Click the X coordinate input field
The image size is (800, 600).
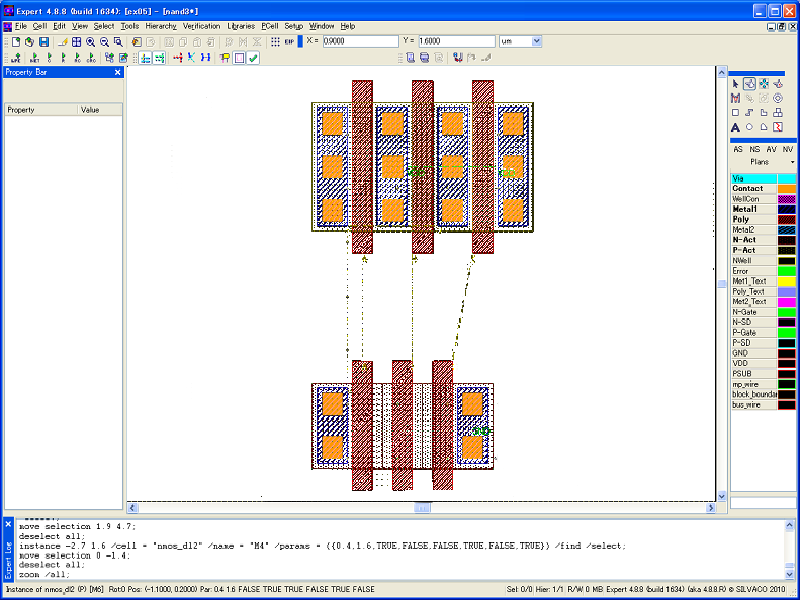coord(359,41)
